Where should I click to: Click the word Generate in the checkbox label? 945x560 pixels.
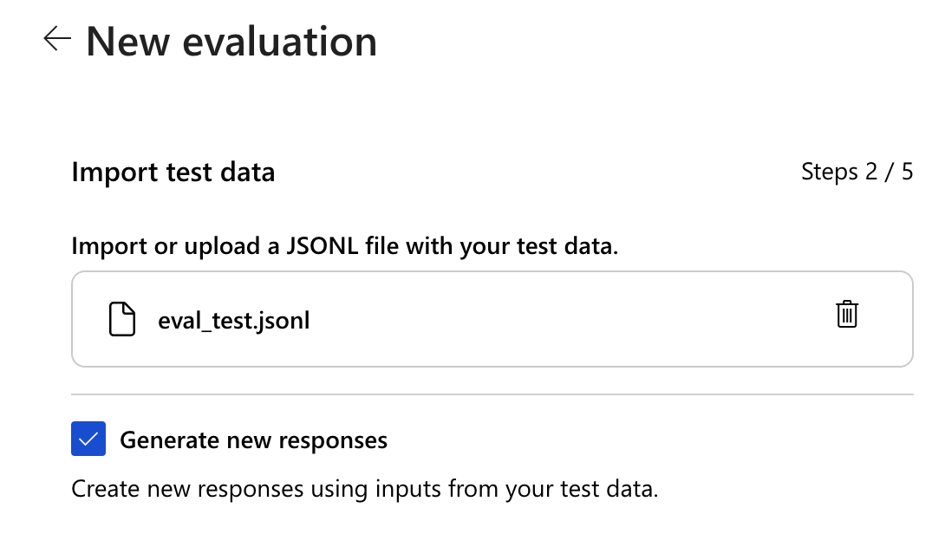pyautogui.click(x=169, y=440)
